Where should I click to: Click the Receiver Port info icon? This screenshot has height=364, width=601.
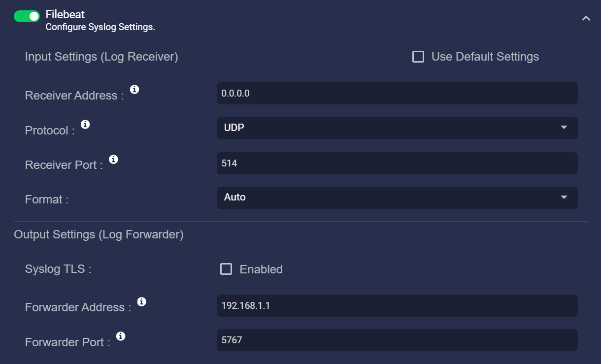pyautogui.click(x=113, y=160)
